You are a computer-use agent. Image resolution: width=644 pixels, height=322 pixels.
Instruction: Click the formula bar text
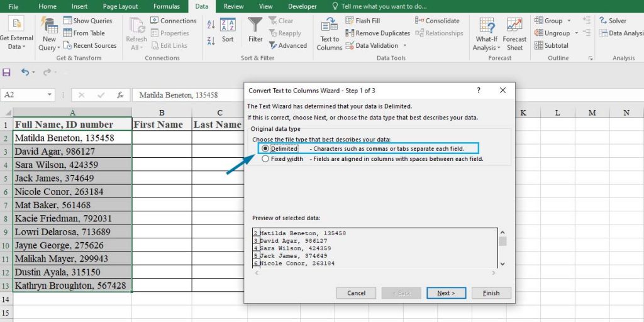(178, 95)
